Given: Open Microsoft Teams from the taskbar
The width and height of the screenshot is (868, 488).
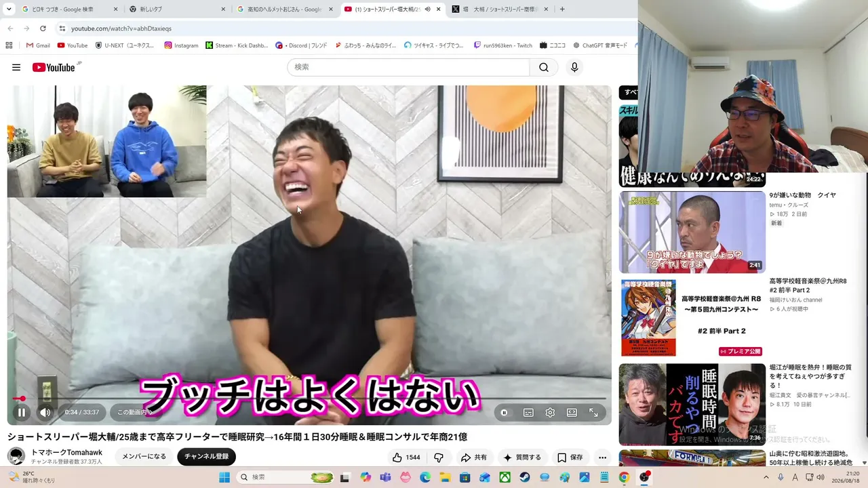Looking at the screenshot, I should point(385,477).
